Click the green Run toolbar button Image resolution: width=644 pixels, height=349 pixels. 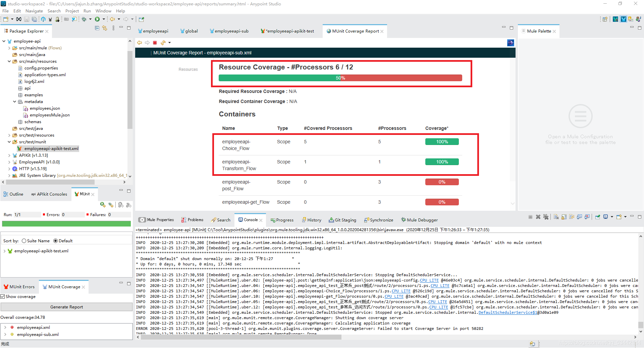pyautogui.click(x=97, y=19)
